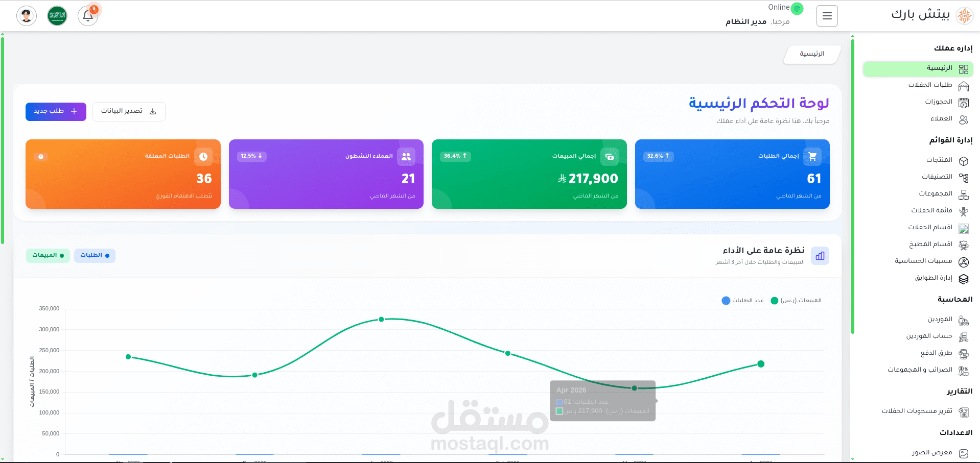The image size is (980, 463).
Task: Click the الضرائب و المجموعات tax icon
Action: (964, 371)
